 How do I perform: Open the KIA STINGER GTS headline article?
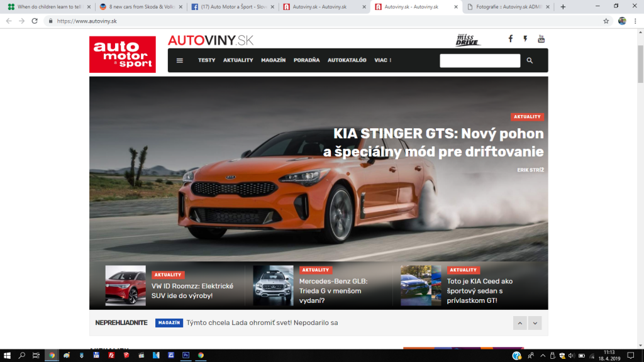433,143
